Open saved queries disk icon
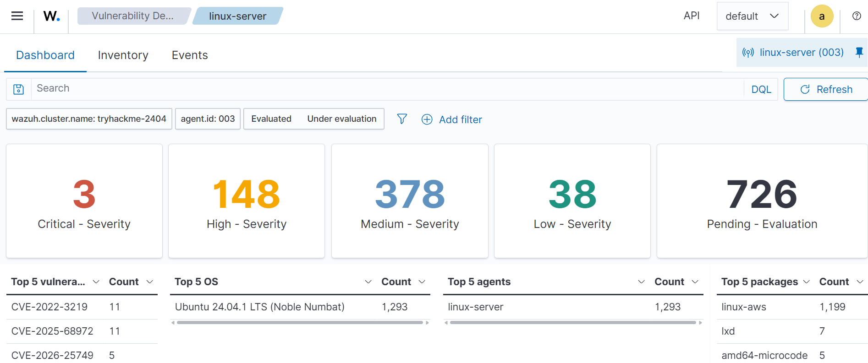Viewport: 868px width, 363px height. pyautogui.click(x=19, y=89)
